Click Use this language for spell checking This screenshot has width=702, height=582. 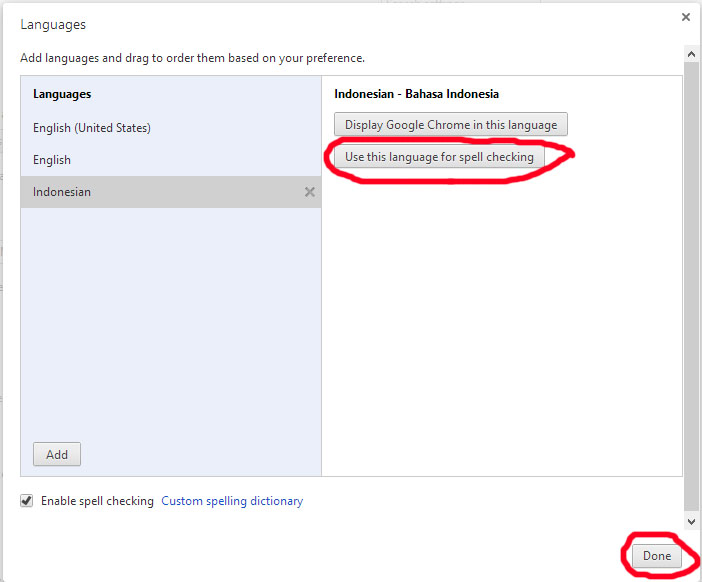(x=439, y=157)
